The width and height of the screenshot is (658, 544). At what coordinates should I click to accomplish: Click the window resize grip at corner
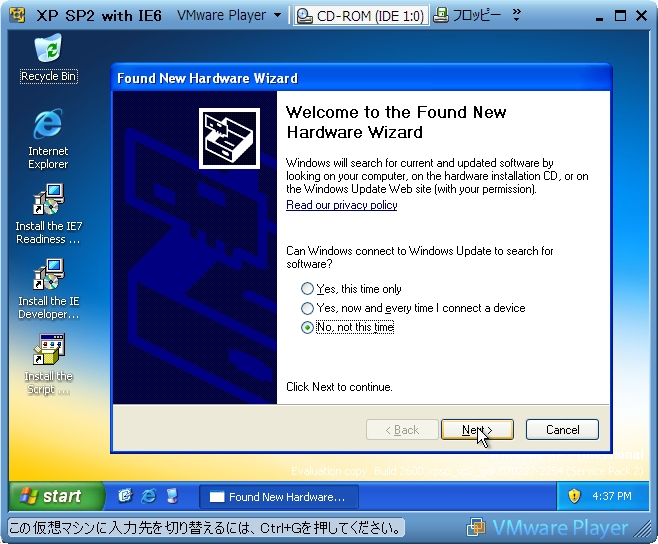(x=642, y=529)
